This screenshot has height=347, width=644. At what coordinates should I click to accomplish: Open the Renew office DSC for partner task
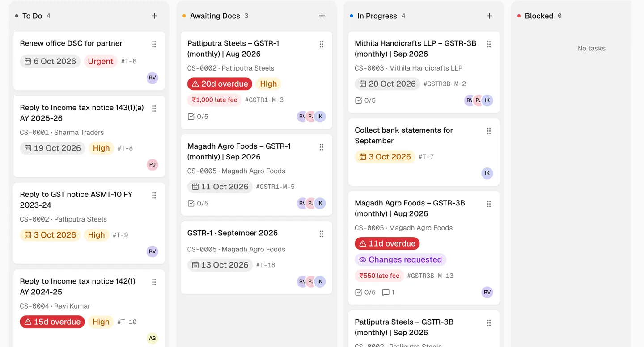tap(71, 43)
